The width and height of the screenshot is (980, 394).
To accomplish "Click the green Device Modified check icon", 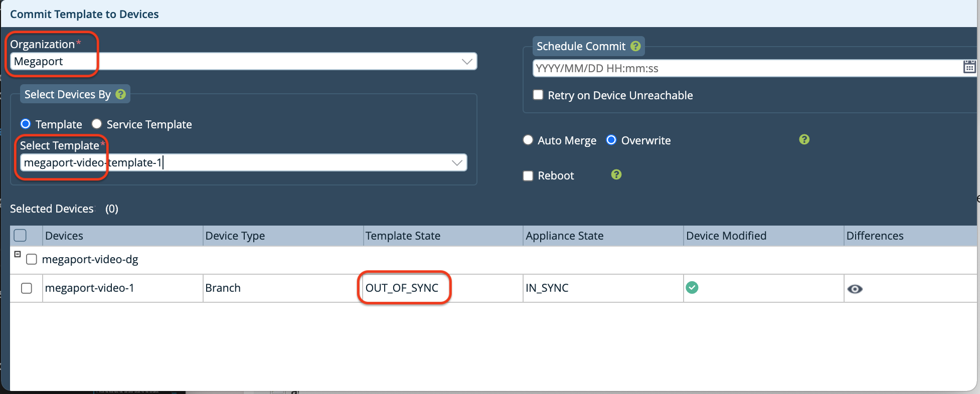I will coord(692,288).
